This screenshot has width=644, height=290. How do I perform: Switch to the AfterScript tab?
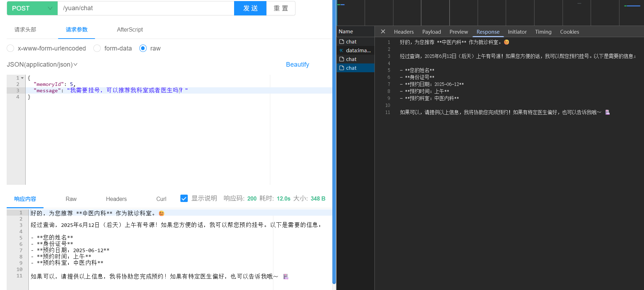point(130,30)
